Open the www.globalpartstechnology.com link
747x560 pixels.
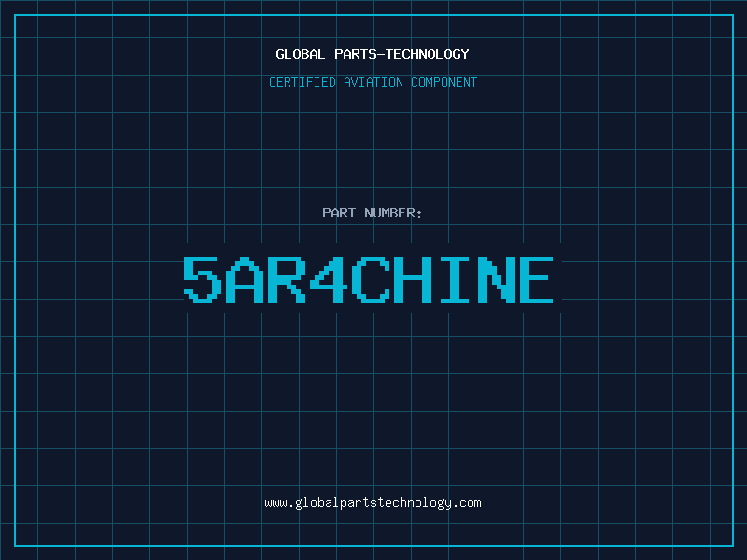point(373,503)
